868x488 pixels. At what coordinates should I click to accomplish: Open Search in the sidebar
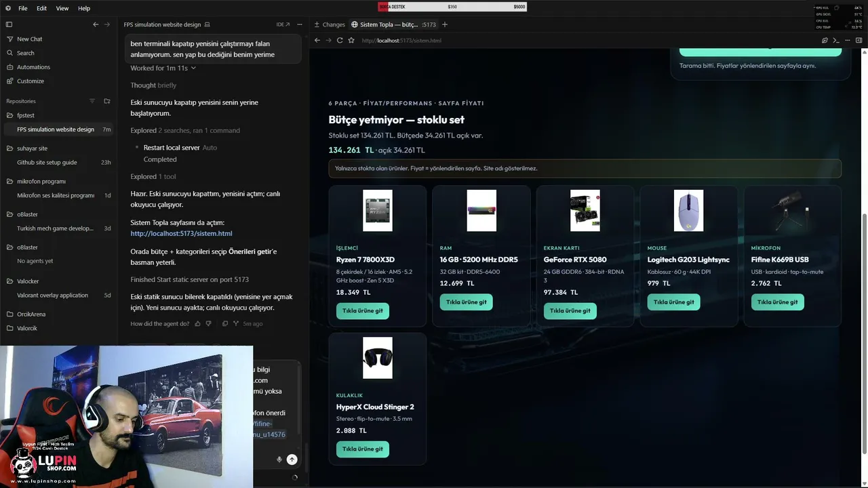click(25, 53)
